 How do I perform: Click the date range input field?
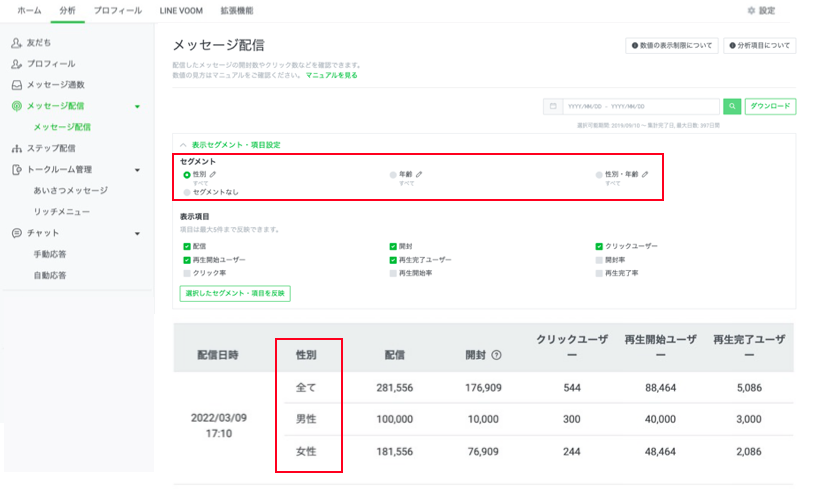[x=641, y=106]
